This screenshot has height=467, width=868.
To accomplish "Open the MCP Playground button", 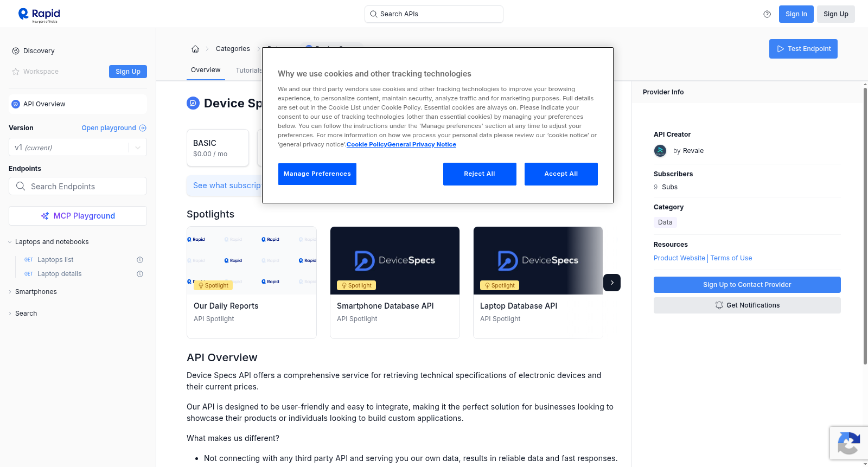I will 78,216.
